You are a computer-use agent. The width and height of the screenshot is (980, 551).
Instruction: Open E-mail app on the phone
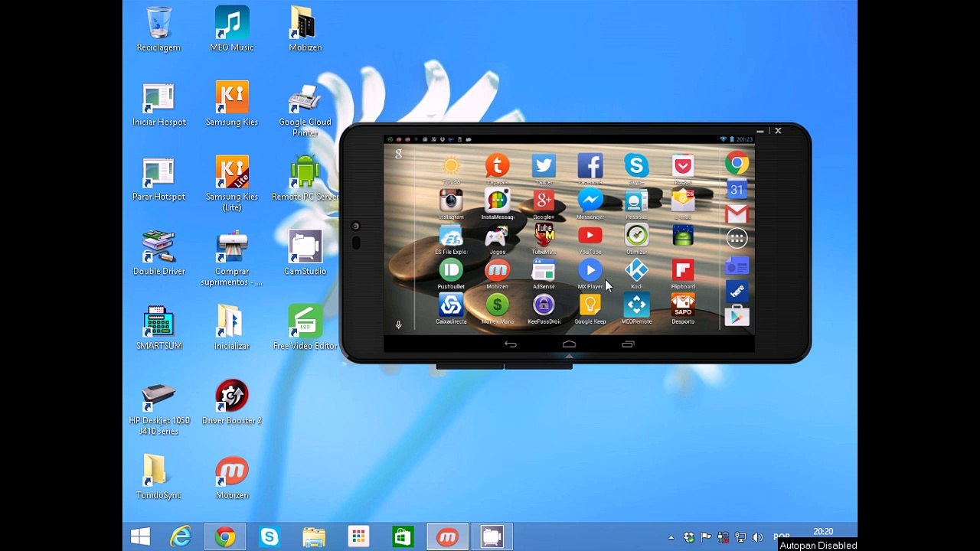point(683,201)
